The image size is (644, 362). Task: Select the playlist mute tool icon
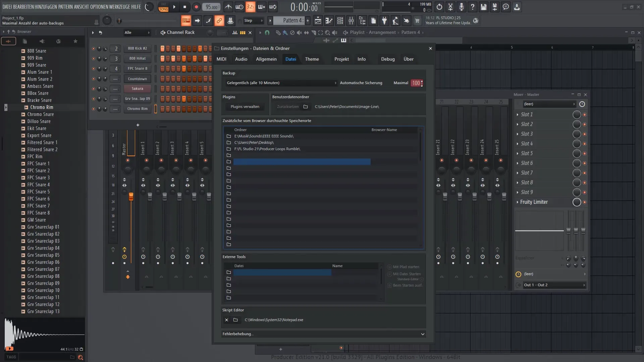[x=299, y=33]
